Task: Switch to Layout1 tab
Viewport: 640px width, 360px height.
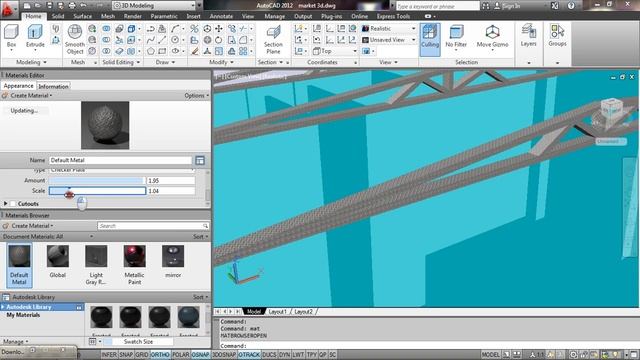Action: coord(278,311)
